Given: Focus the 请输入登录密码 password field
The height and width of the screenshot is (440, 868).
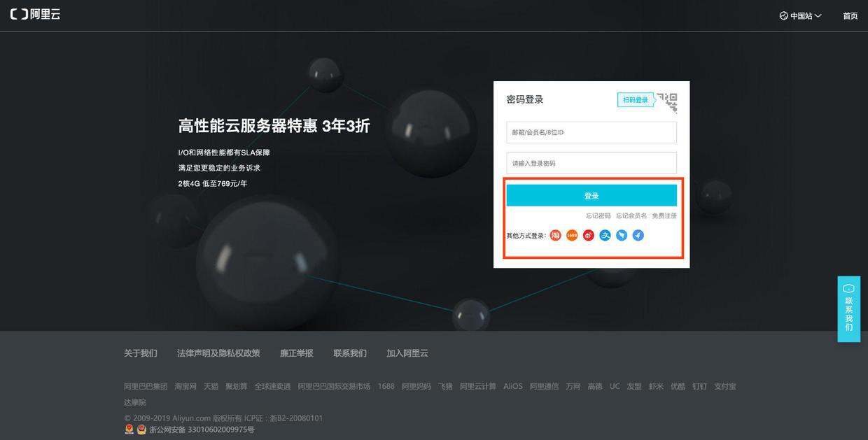Looking at the screenshot, I should point(591,163).
